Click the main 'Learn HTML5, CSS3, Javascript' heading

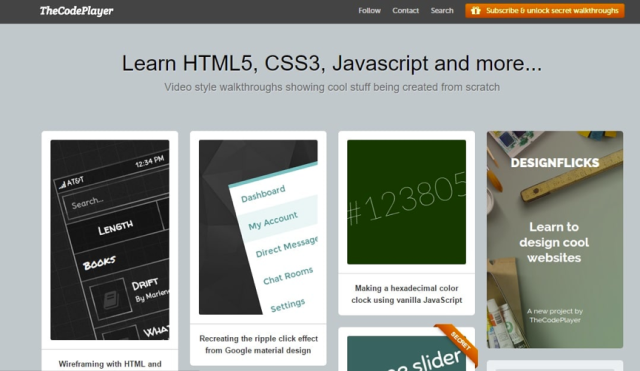click(x=332, y=64)
